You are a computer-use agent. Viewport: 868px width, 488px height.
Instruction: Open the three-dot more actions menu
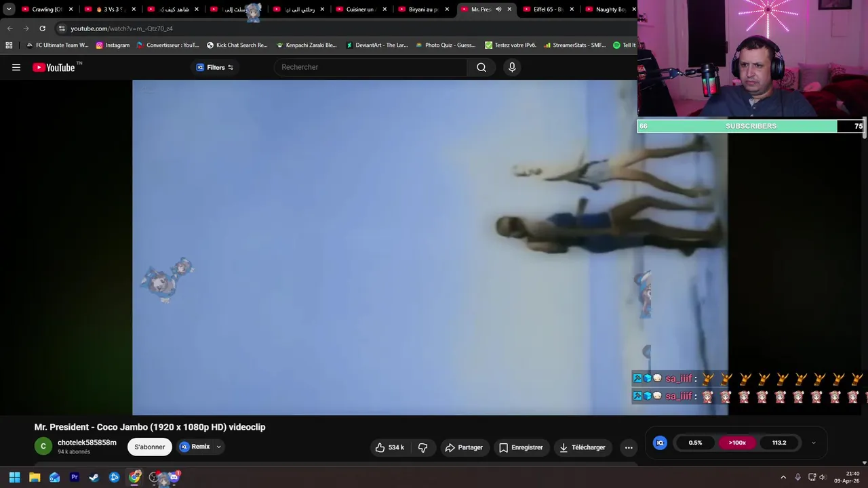tap(629, 447)
